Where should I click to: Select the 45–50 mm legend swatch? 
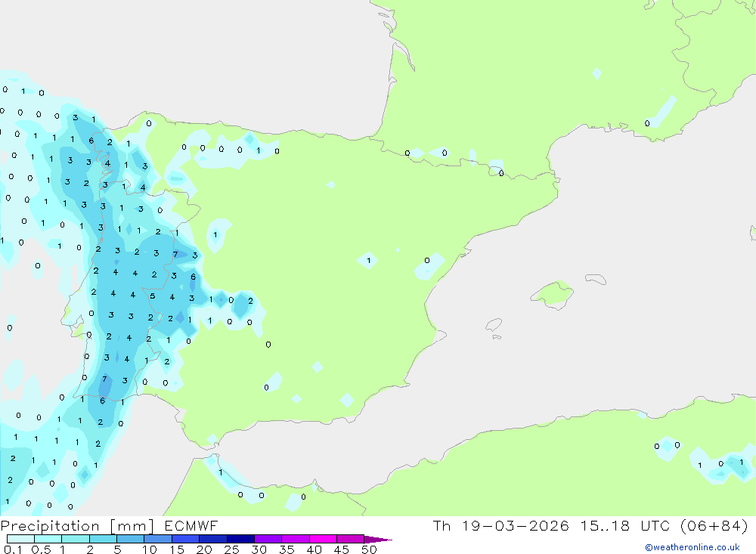(351, 539)
